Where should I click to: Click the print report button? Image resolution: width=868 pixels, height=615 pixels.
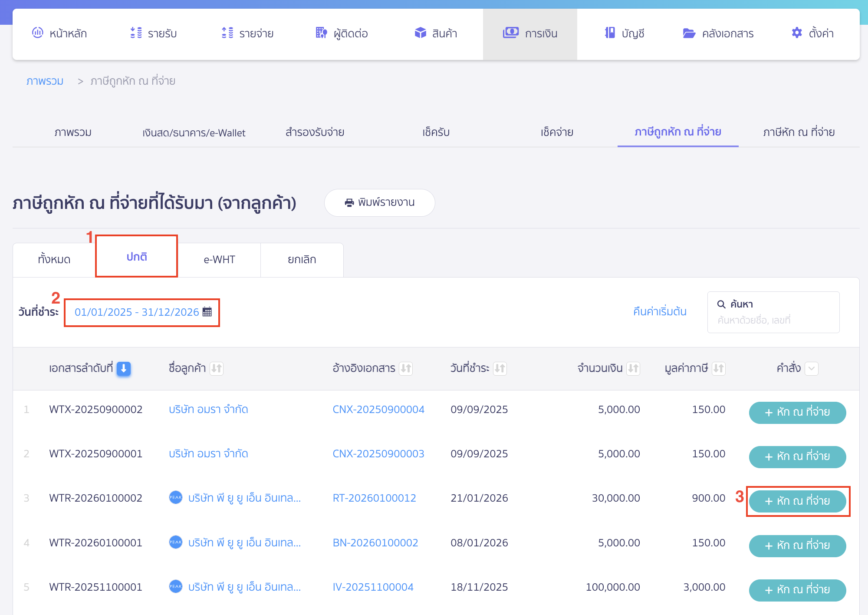point(379,202)
